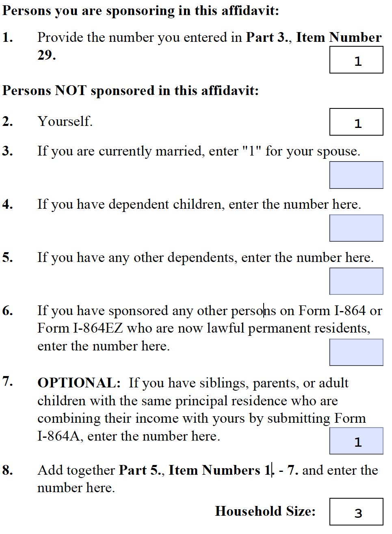The height and width of the screenshot is (534, 392).
Task: Select the dependent children number field
Action: (356, 228)
